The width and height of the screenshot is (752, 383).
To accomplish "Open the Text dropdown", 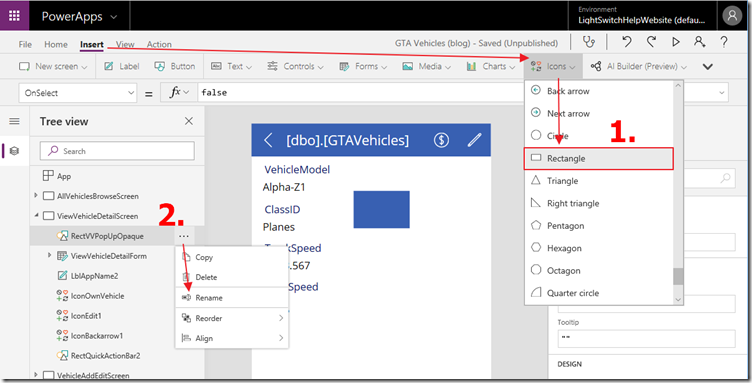I will (232, 67).
